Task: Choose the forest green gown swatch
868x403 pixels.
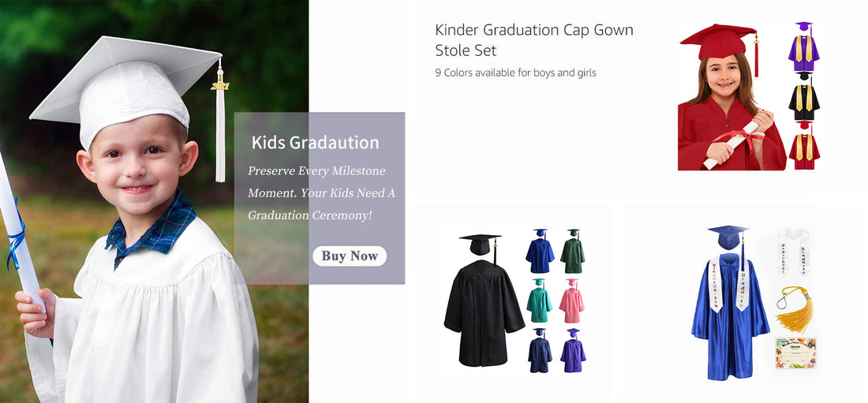Action: 573,252
